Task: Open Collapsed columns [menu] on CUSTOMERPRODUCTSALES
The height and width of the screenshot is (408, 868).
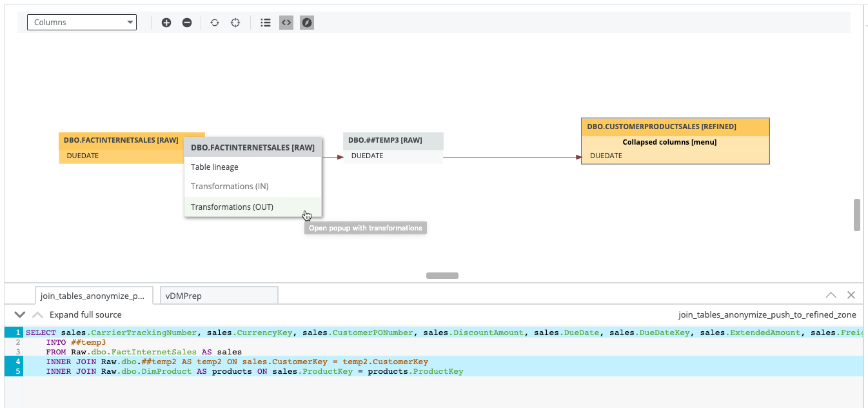Action: (x=669, y=142)
